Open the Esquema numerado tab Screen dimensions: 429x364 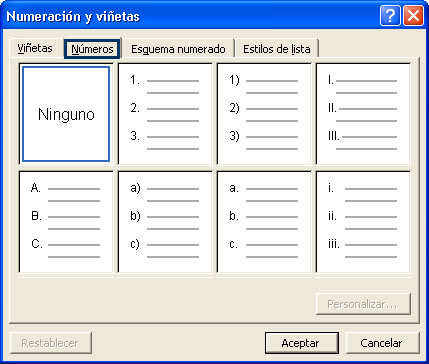tap(178, 49)
